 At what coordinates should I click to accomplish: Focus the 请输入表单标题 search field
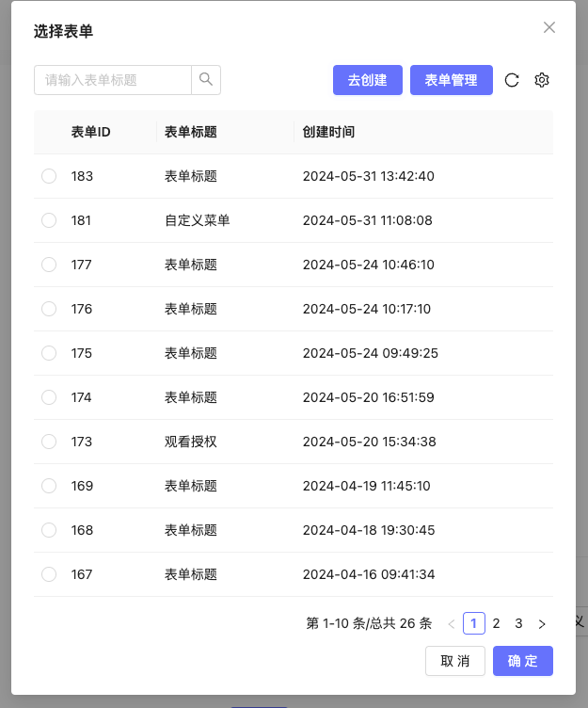113,80
